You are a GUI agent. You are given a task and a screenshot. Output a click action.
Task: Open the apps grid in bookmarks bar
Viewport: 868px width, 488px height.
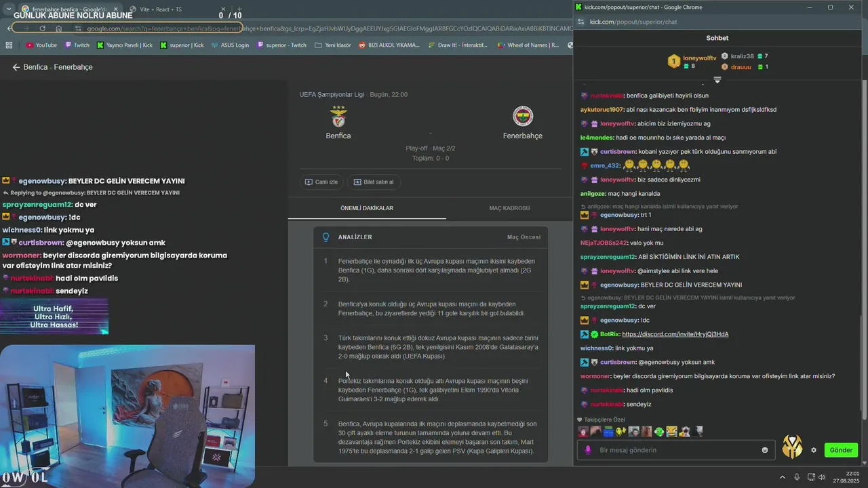coord(9,45)
